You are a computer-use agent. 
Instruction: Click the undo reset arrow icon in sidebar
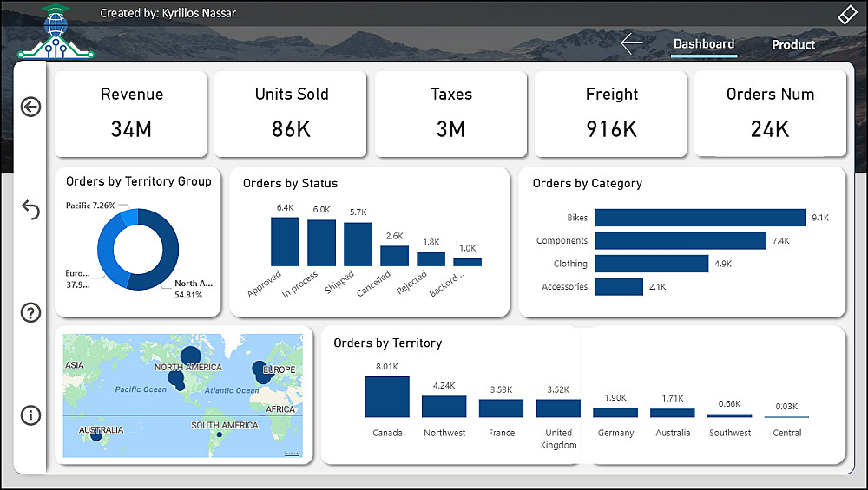[x=30, y=210]
